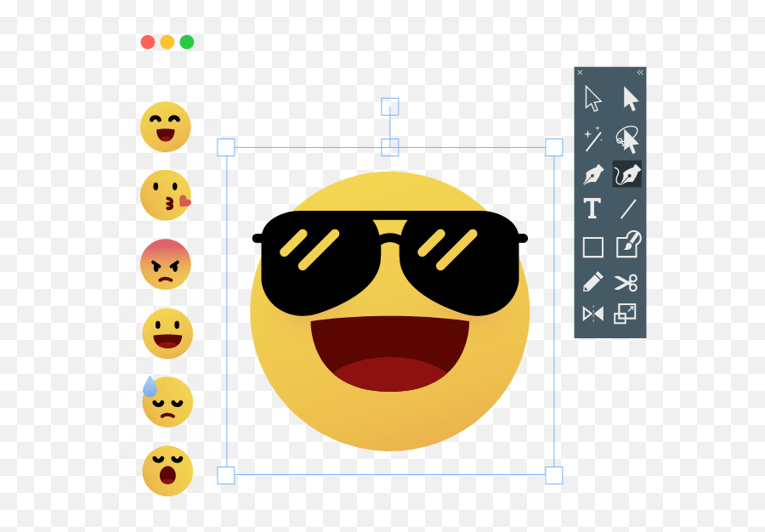Screen dimensions: 765x532
Task: Collapse the toolbar panel via double chevron
Action: [x=642, y=73]
